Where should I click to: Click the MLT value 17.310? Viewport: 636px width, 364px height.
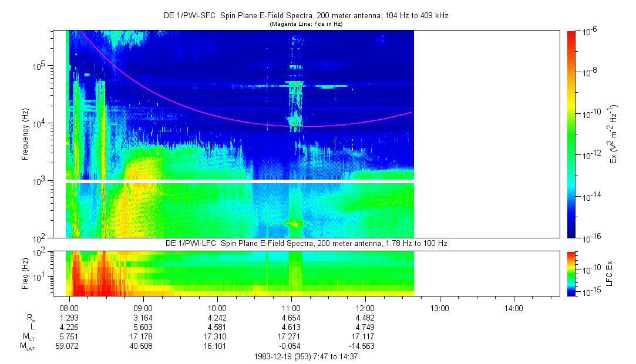[217, 336]
